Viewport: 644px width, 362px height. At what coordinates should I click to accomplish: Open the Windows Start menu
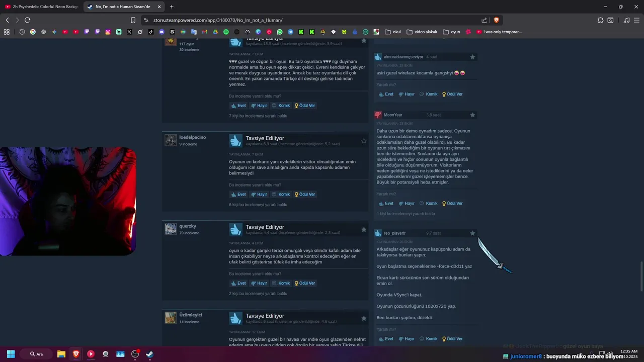tap(11, 354)
